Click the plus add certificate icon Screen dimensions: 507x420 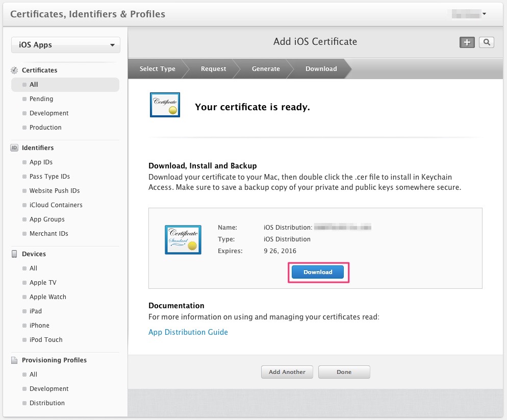[x=467, y=42]
